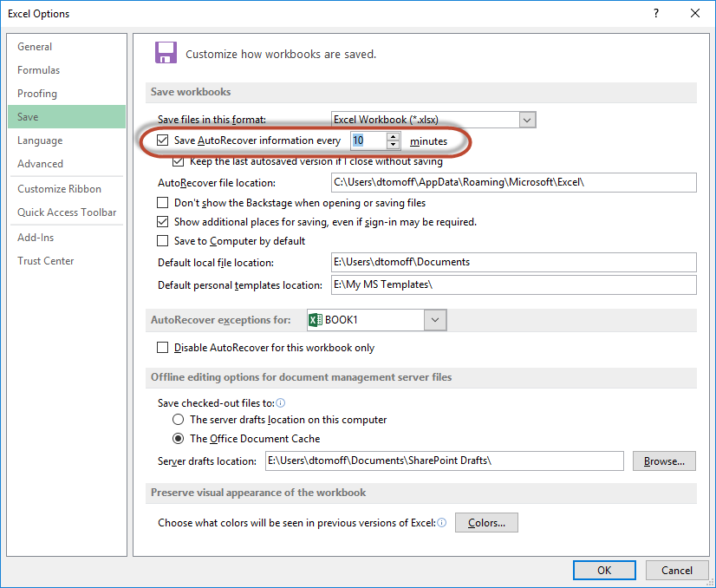Switch to the Advanced category

40,162
